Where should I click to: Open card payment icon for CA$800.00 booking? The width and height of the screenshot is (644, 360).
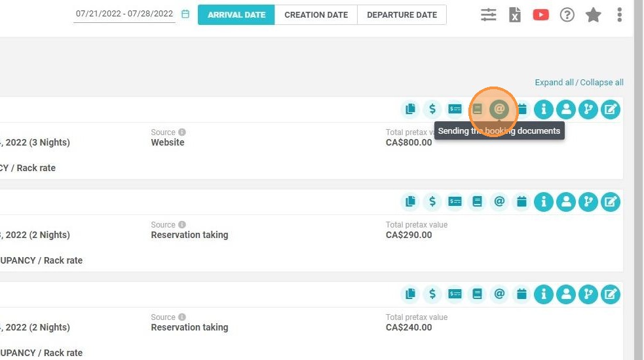(455, 110)
